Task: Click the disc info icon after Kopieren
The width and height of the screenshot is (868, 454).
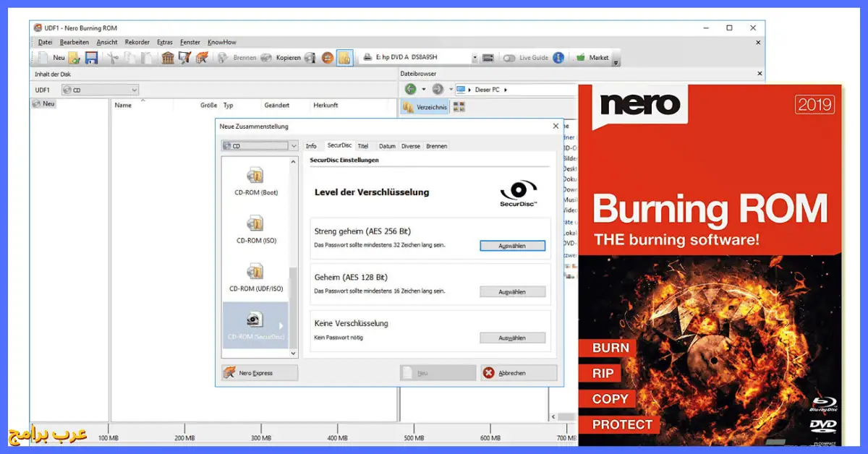Action: tap(310, 58)
